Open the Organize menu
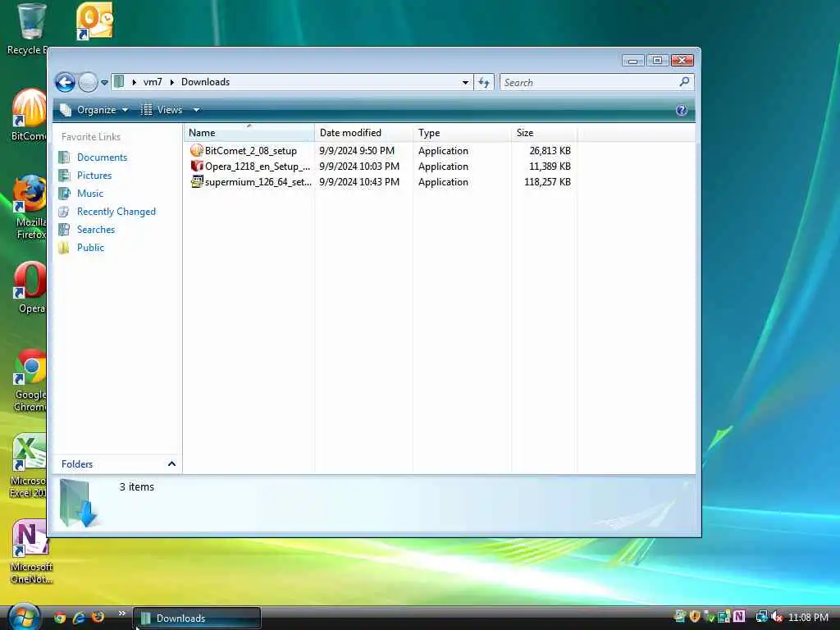 click(x=94, y=110)
